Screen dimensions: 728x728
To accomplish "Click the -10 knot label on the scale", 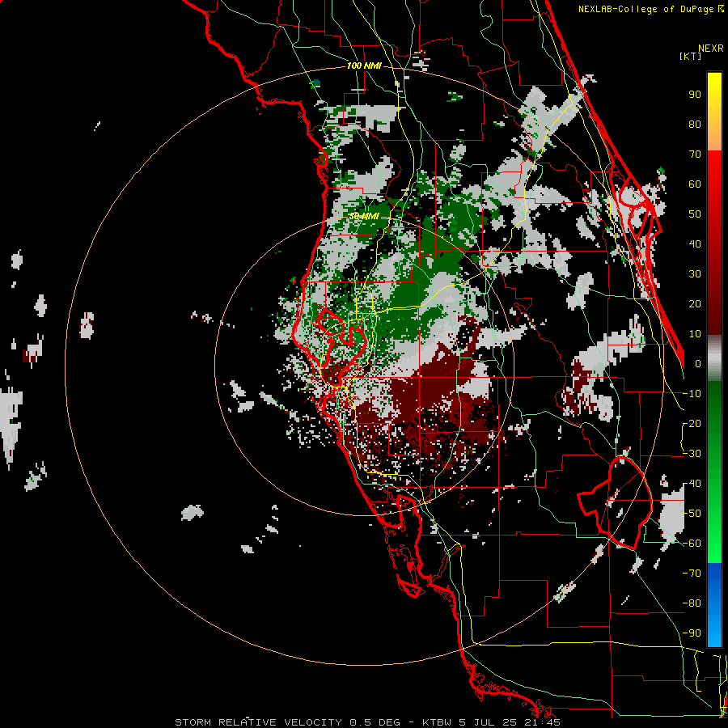I will (x=692, y=394).
